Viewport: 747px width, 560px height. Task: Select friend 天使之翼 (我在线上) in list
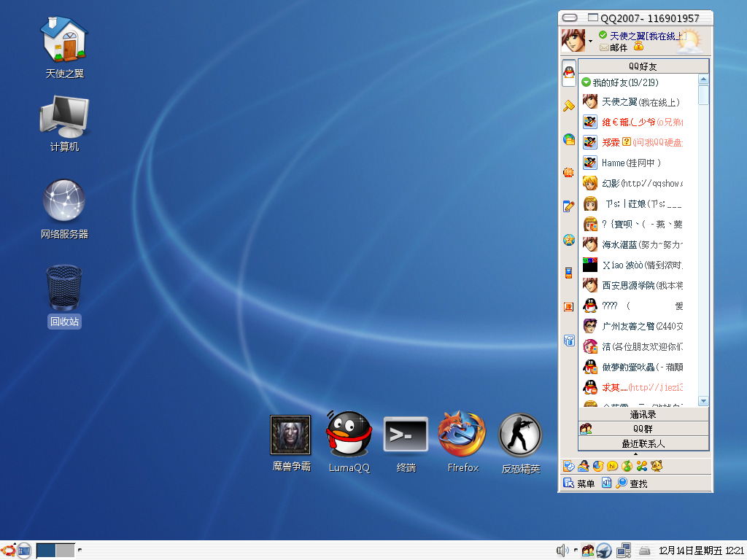tap(632, 101)
